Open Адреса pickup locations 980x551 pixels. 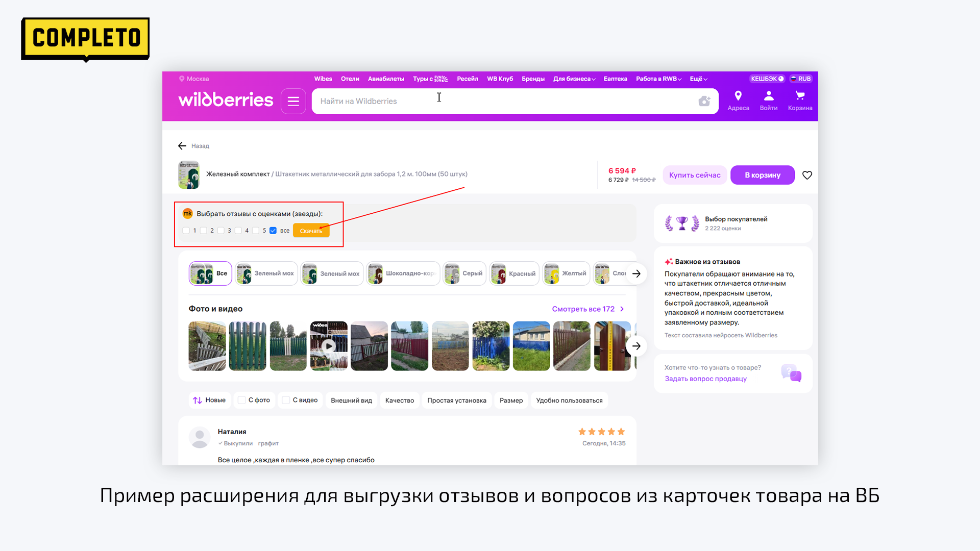point(738,101)
